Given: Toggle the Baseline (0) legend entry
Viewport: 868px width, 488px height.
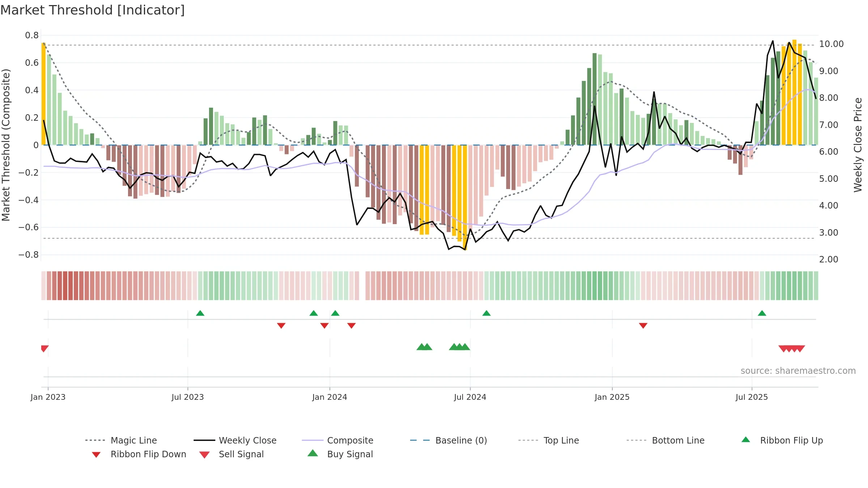Looking at the screenshot, I should tap(448, 440).
